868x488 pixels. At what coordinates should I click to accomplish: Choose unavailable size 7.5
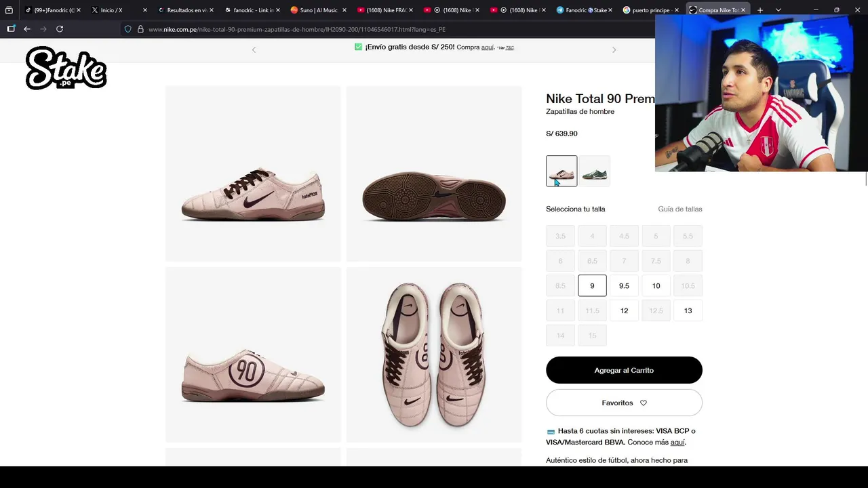(x=656, y=261)
